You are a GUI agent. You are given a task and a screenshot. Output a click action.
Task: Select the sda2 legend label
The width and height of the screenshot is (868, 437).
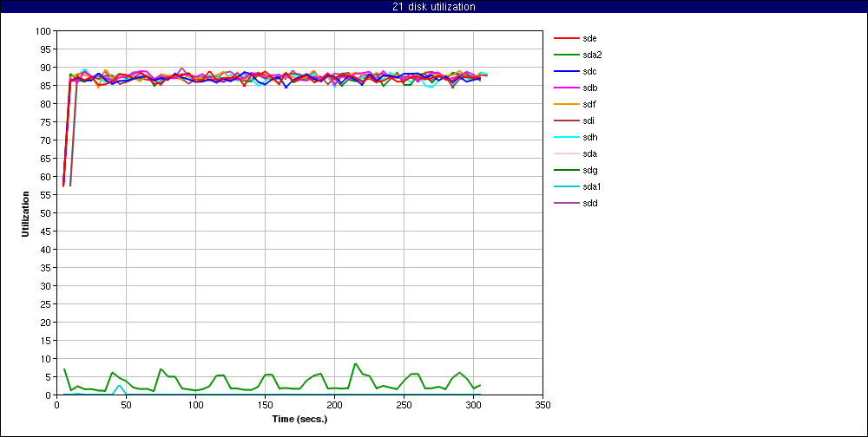tap(592, 55)
